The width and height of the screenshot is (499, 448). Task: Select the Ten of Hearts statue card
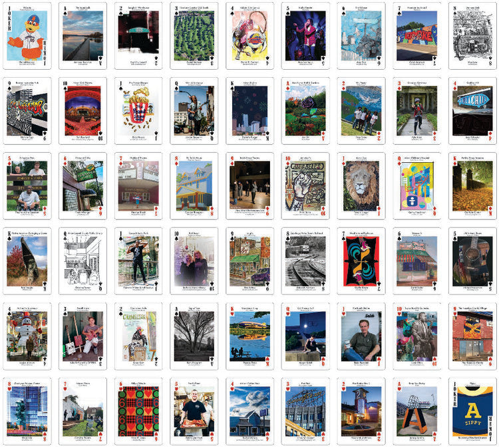[x=417, y=336]
